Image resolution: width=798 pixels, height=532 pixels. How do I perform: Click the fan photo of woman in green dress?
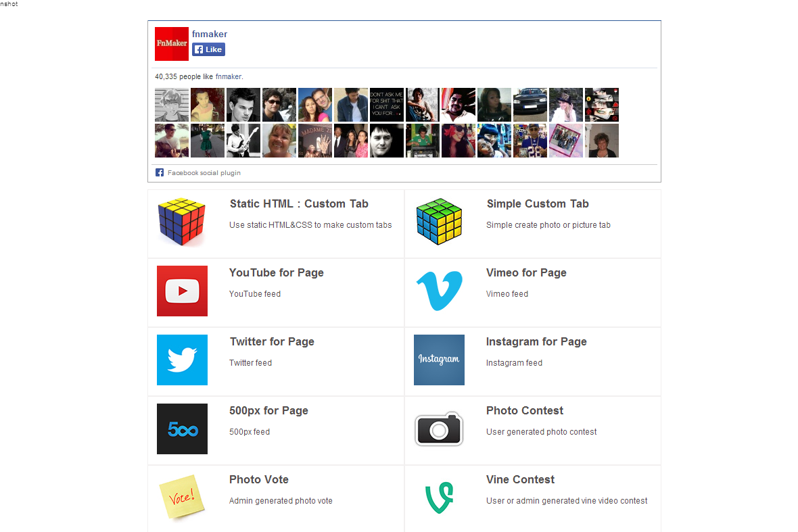(x=208, y=141)
